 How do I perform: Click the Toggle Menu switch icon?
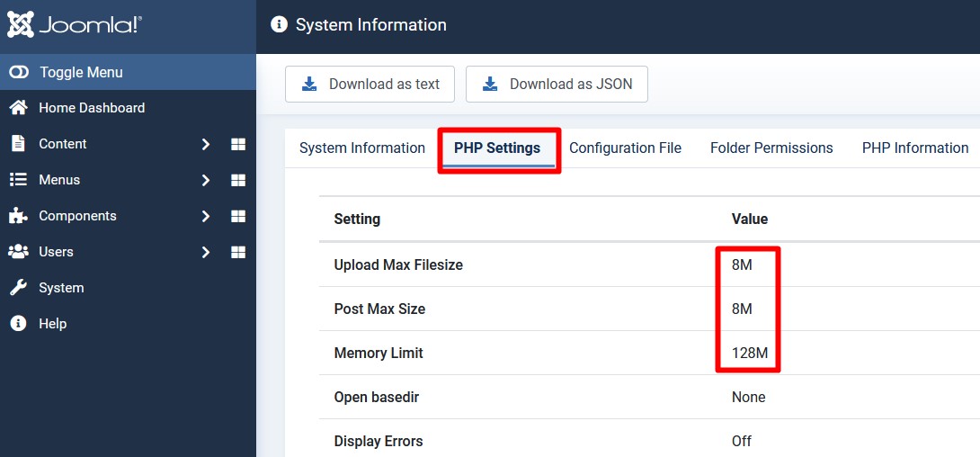[19, 73]
